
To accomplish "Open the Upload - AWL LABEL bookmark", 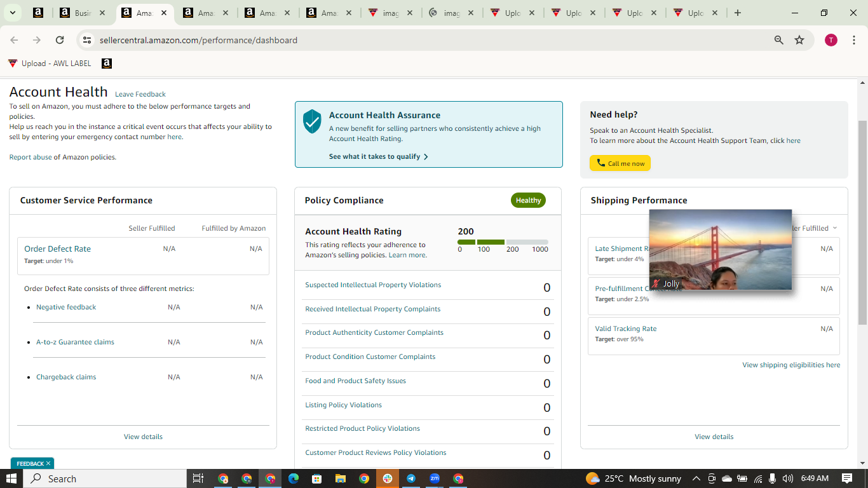I will (50, 64).
